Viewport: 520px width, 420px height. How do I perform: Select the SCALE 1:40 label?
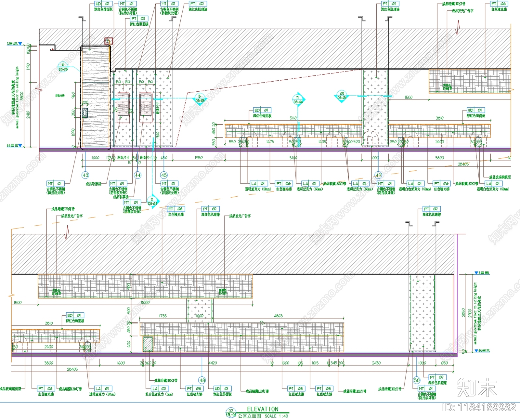pos(276,416)
